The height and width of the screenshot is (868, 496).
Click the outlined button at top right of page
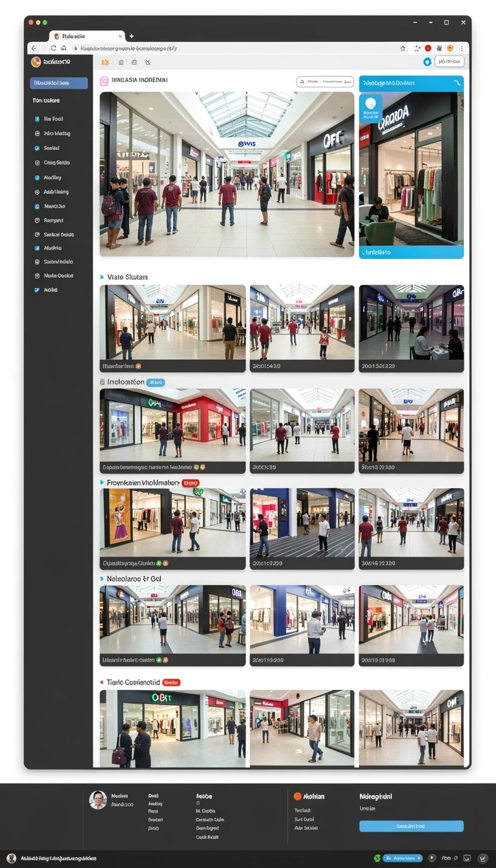coord(449,62)
